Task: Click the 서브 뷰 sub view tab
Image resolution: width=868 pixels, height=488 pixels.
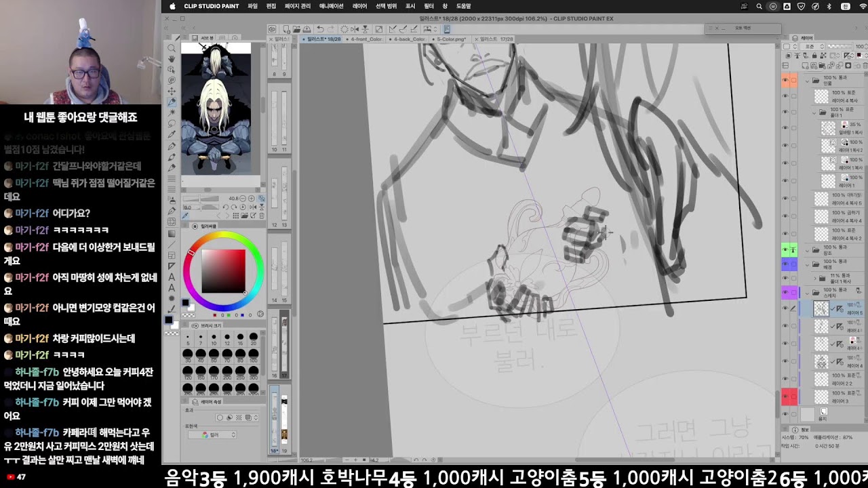Action: pos(202,38)
